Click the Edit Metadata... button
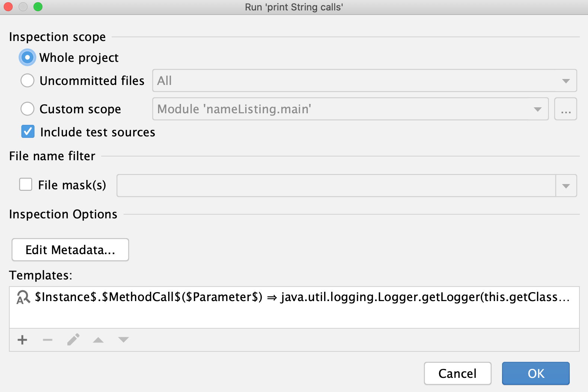588x392 pixels. tap(70, 250)
